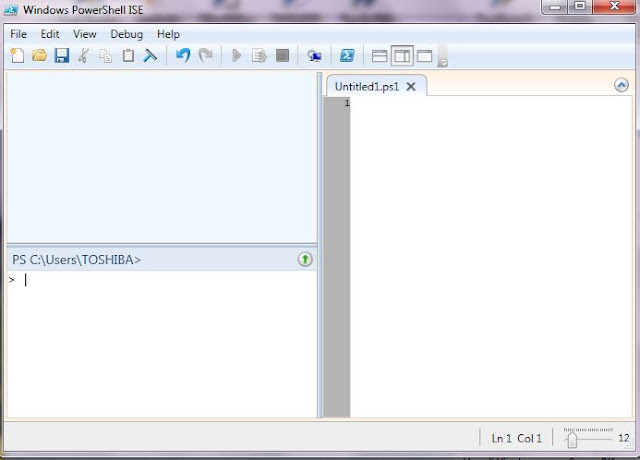Cut selection using scissors icon

(x=84, y=56)
